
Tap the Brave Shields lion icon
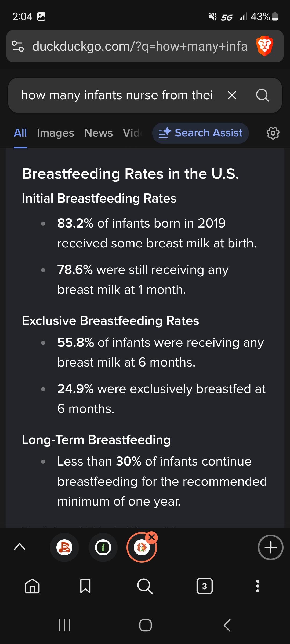(x=264, y=46)
